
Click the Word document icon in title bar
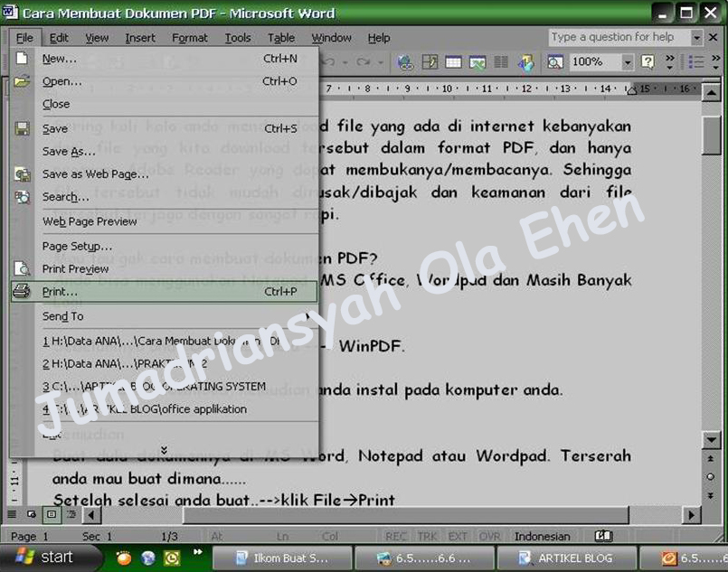tap(10, 12)
